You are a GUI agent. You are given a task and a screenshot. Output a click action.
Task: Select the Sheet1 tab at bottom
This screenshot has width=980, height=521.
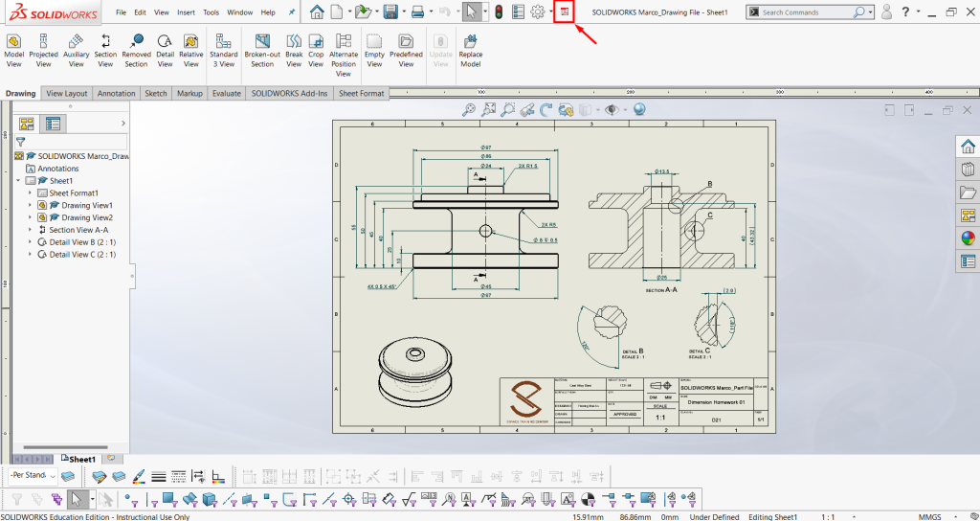(x=78, y=459)
